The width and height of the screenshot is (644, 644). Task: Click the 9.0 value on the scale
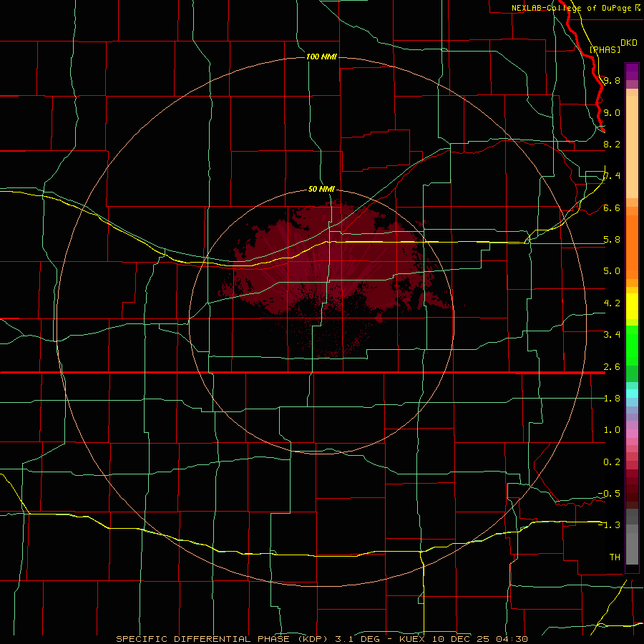tap(612, 112)
